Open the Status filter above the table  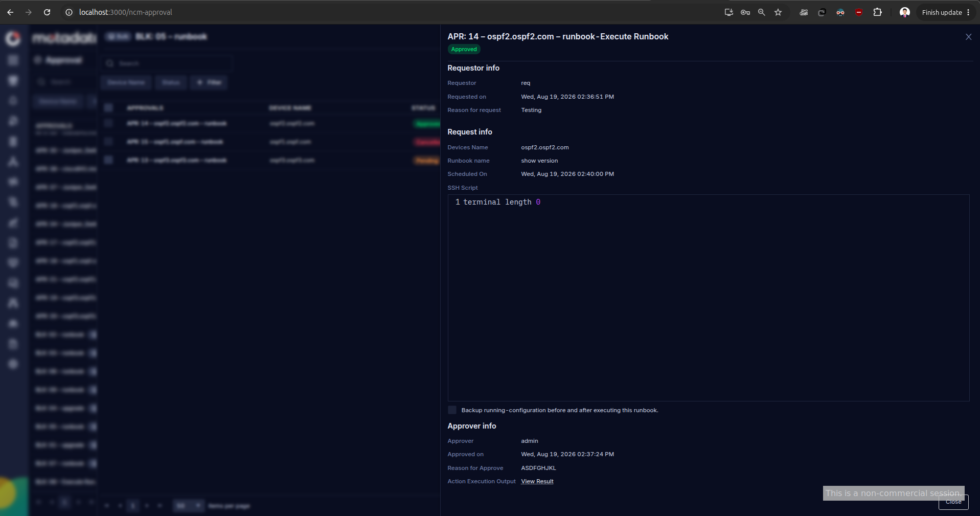(x=171, y=82)
